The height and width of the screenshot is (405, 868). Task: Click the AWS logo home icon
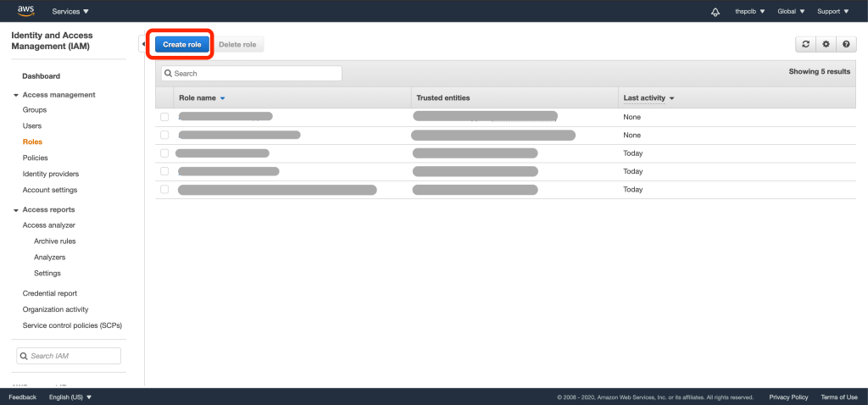[25, 10]
